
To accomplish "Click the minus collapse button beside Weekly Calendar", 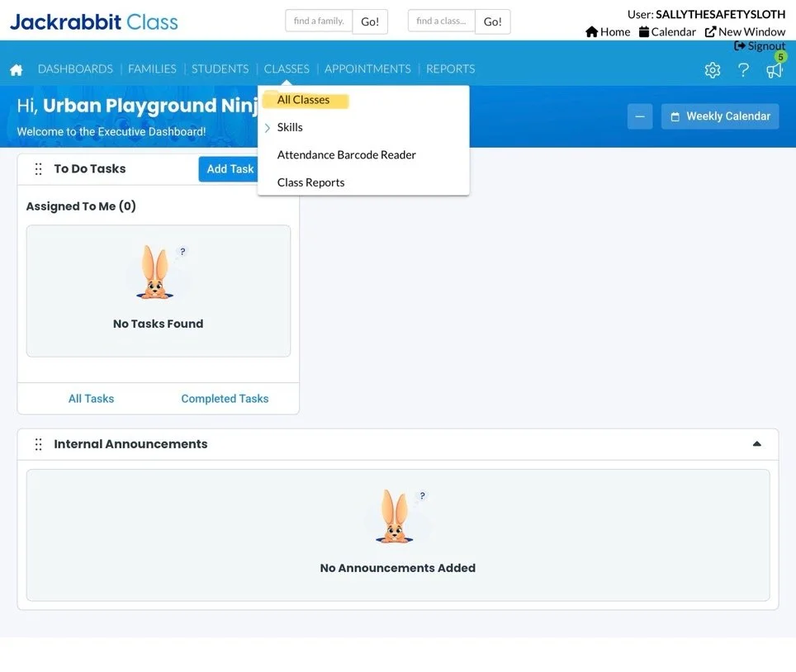I will click(x=640, y=116).
